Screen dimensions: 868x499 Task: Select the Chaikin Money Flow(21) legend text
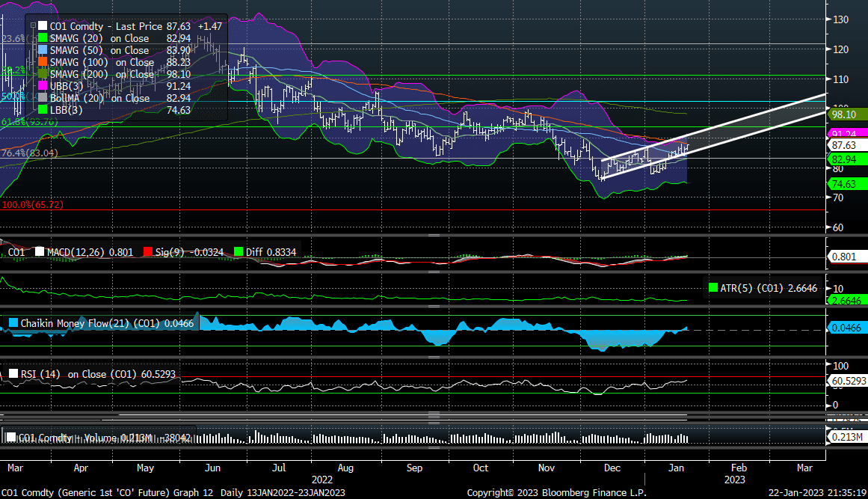[108, 323]
